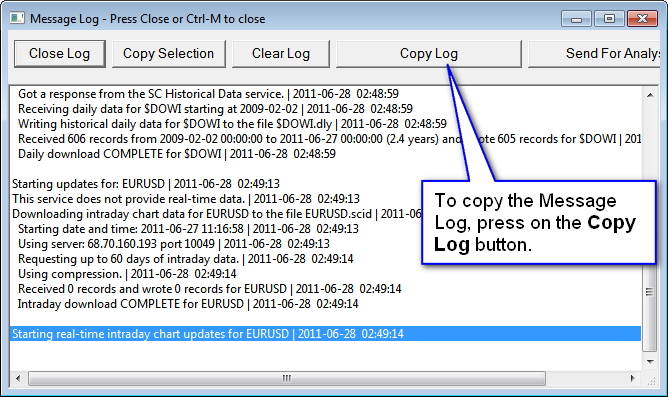Click the vertical scrollbar thumb
The image size is (668, 397).
pos(650,291)
